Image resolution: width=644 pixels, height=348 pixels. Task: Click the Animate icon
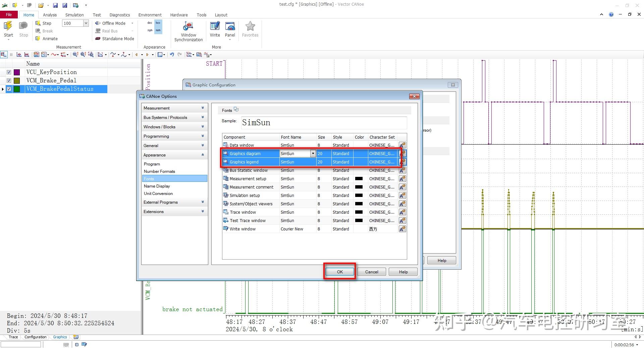38,39
